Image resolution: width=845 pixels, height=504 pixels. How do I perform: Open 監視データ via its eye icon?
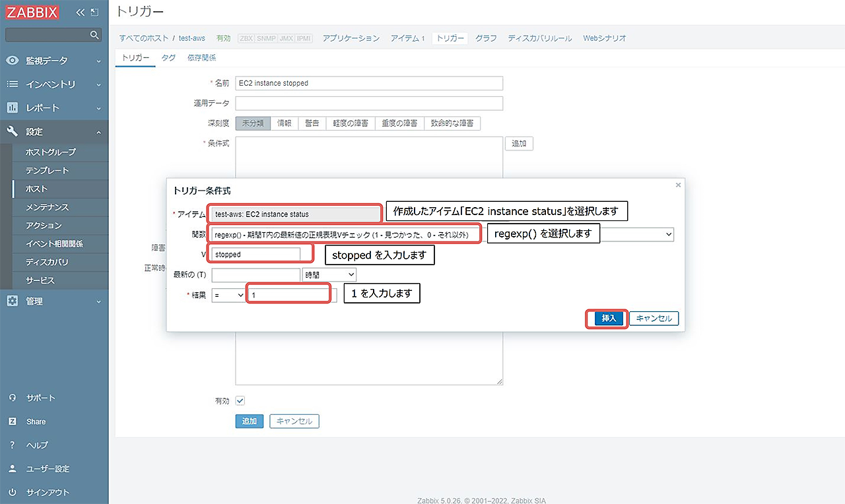[x=14, y=60]
